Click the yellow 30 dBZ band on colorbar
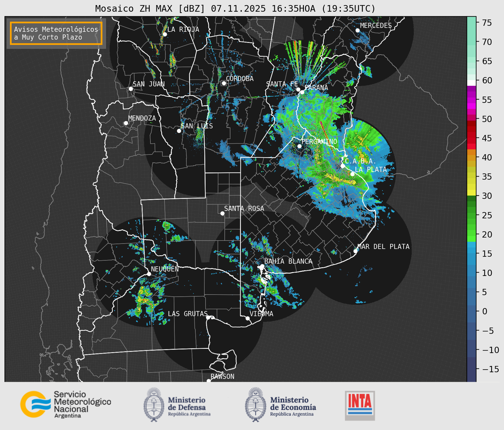The height and width of the screenshot is (430, 504). click(x=471, y=193)
